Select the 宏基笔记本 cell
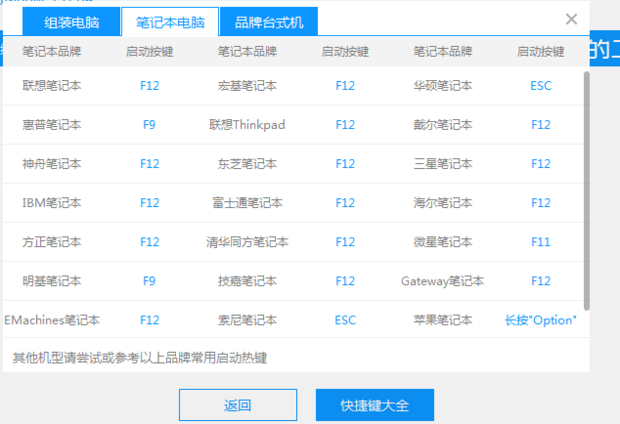This screenshot has width=620, height=424. coord(247,85)
